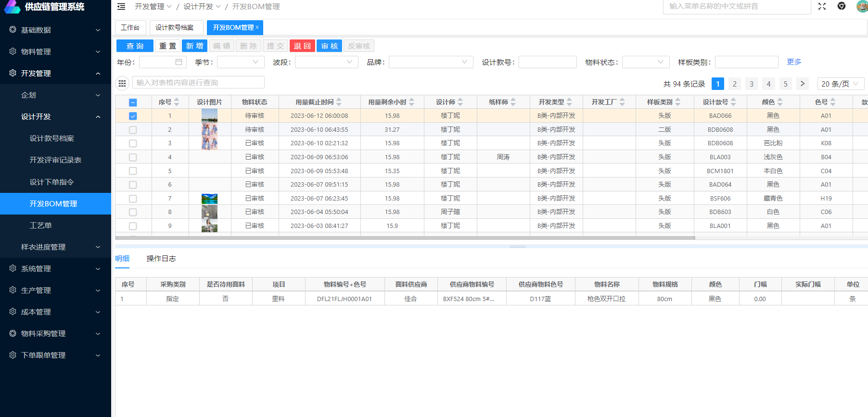The image size is (868, 417).
Task: Uncheck the checkbox for row 1
Action: pyautogui.click(x=133, y=116)
